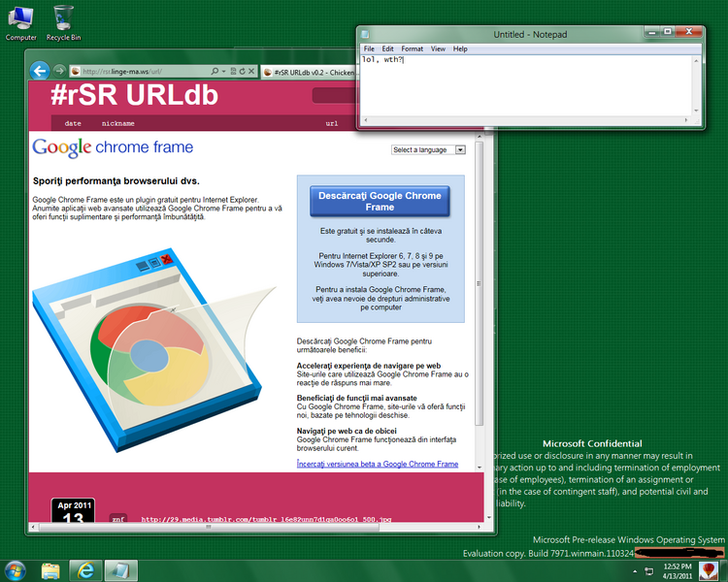Viewport: 728px width, 582px height.
Task: Click Navigați pe web ca de obicei heading
Action: [347, 431]
